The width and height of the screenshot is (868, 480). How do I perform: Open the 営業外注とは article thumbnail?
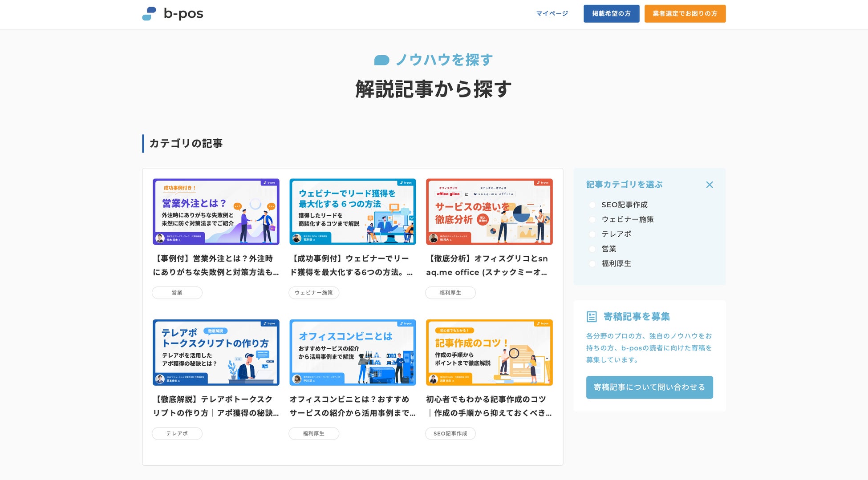pos(216,212)
